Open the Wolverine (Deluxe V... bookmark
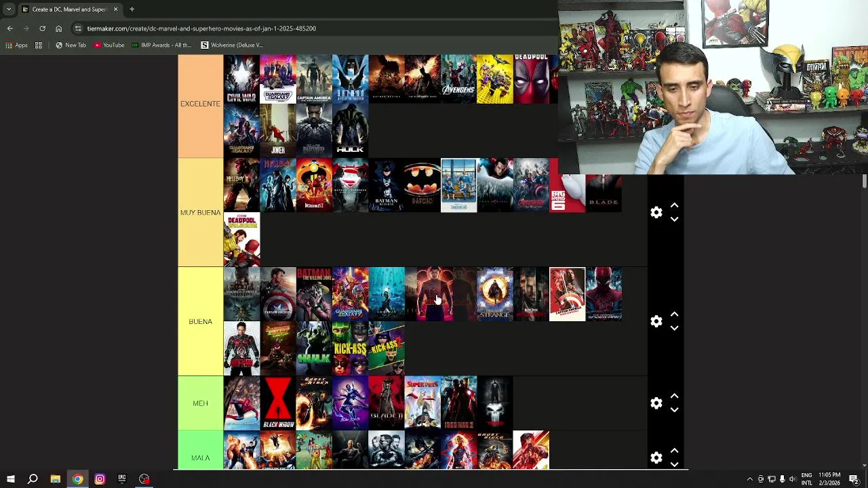This screenshot has height=488, width=868. point(232,45)
